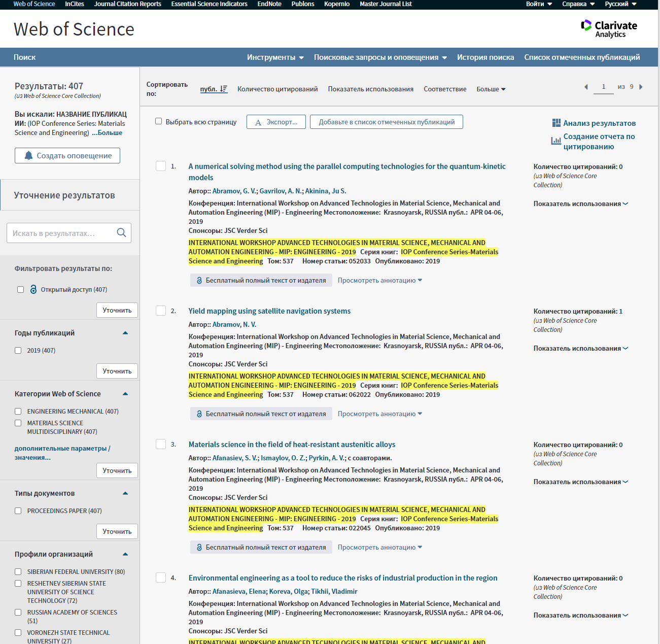Open the Войти sign-in dropdown
The height and width of the screenshot is (644, 660).
click(x=539, y=4)
